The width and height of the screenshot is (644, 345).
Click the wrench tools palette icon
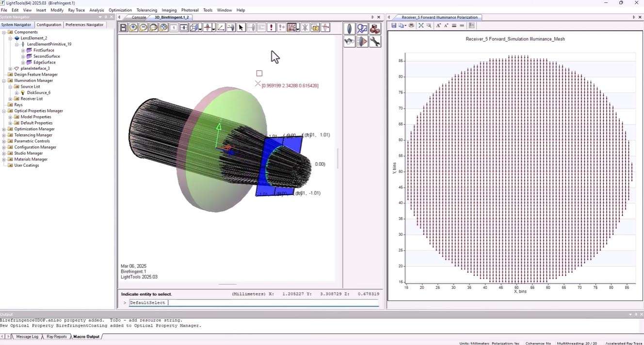(374, 42)
